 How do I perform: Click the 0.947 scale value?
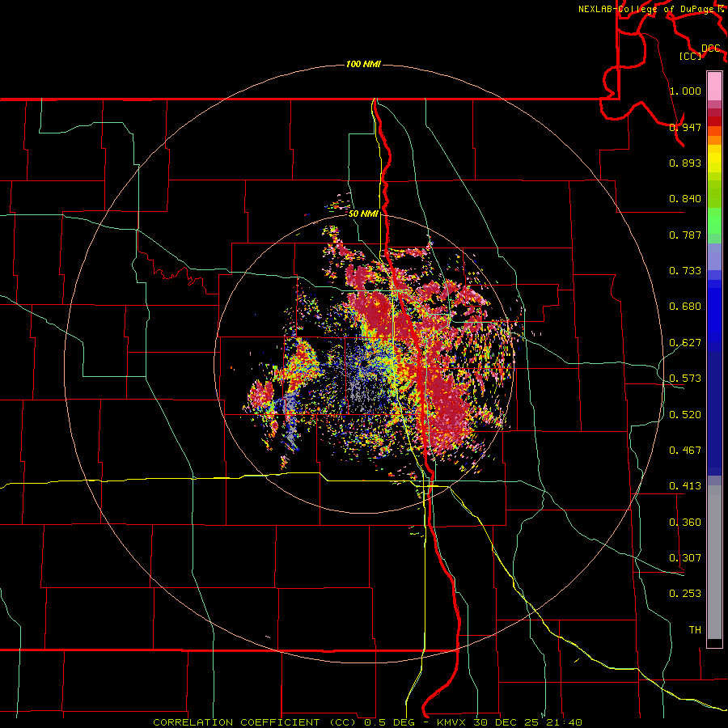tap(685, 127)
